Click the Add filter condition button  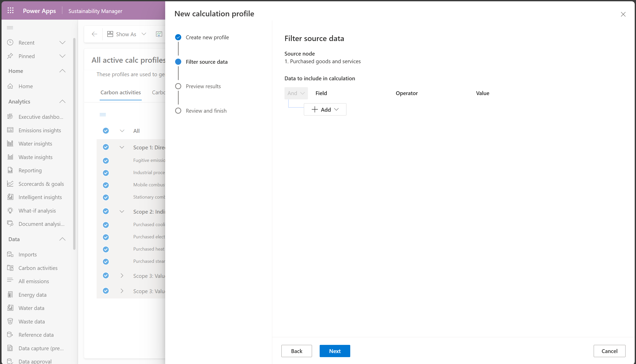(325, 109)
